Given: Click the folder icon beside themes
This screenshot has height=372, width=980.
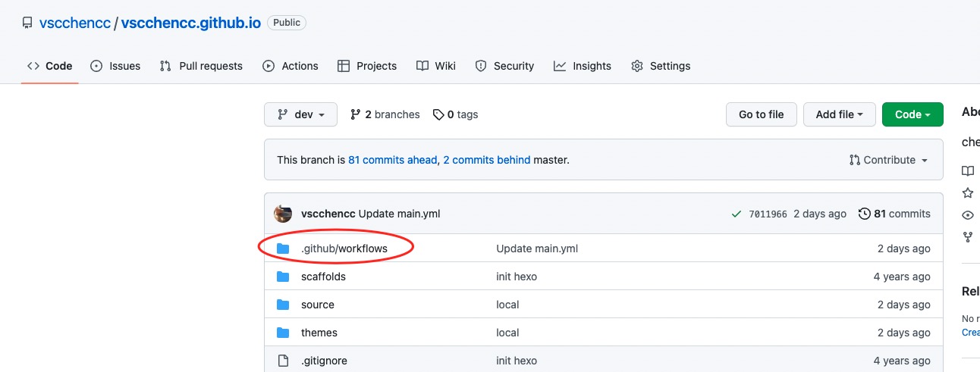Looking at the screenshot, I should pyautogui.click(x=283, y=333).
